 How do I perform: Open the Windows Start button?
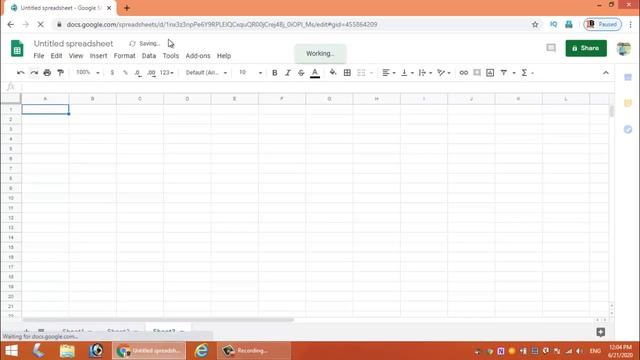click(x=11, y=351)
